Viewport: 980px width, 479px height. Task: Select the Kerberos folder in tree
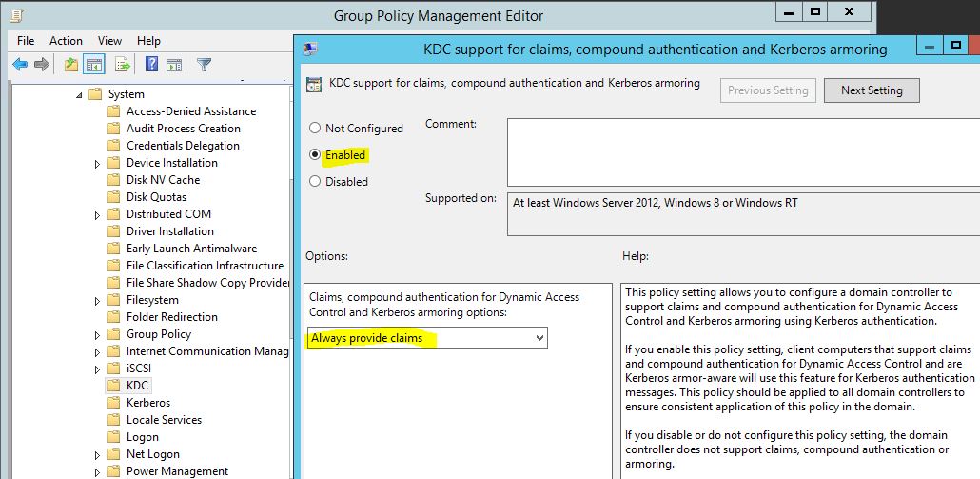point(148,403)
